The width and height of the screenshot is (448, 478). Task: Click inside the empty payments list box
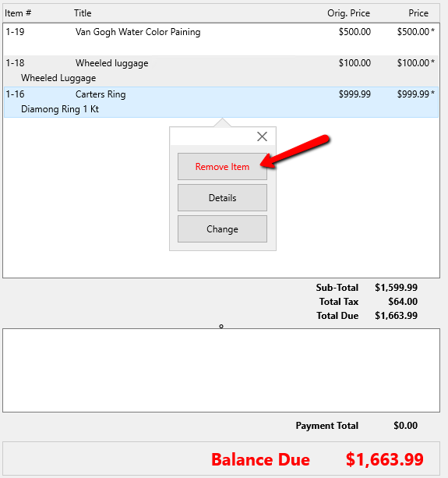(x=221, y=370)
